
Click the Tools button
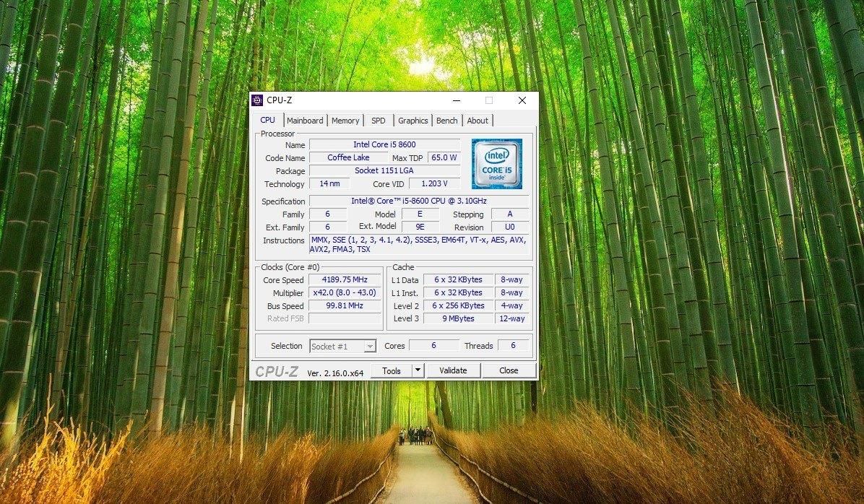(392, 370)
